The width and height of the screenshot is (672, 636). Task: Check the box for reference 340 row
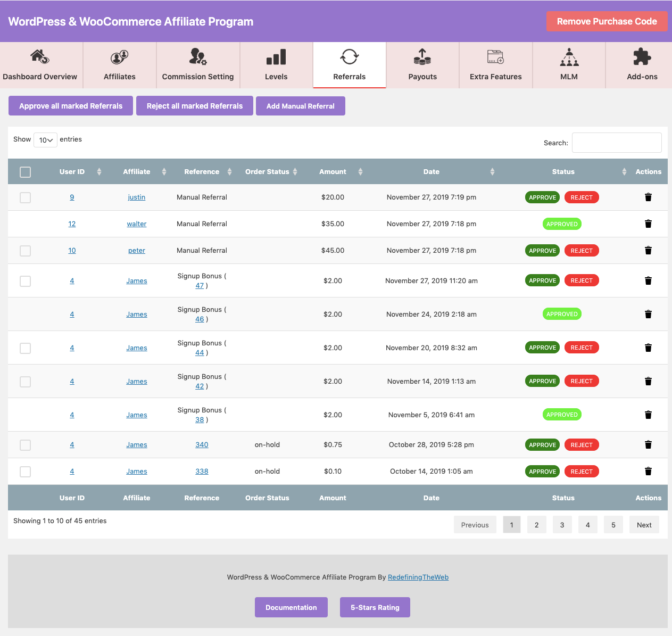tap(25, 445)
